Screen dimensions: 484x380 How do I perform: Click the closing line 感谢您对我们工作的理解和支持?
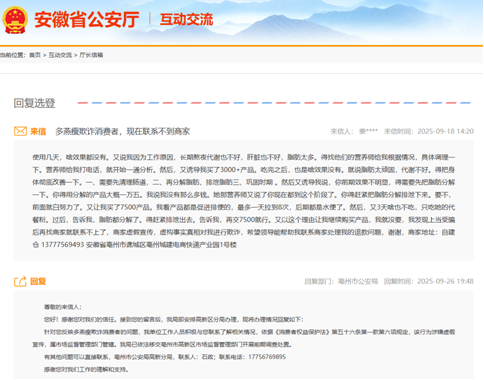(x=86, y=369)
